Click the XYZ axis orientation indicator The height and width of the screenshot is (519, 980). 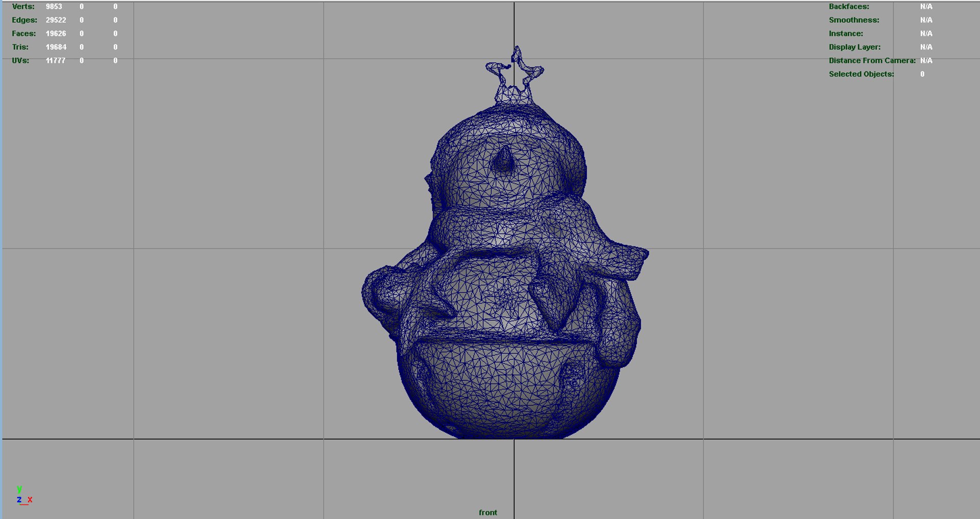click(24, 496)
